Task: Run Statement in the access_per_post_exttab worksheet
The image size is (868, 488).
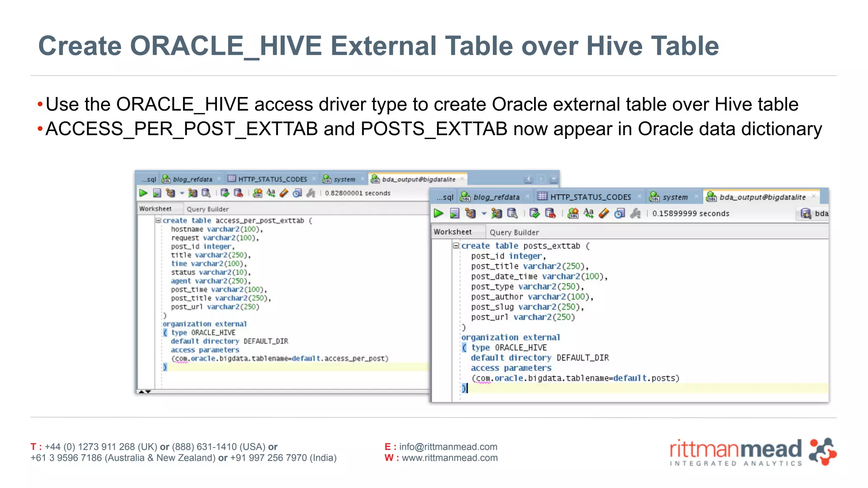Action: pyautogui.click(x=143, y=193)
